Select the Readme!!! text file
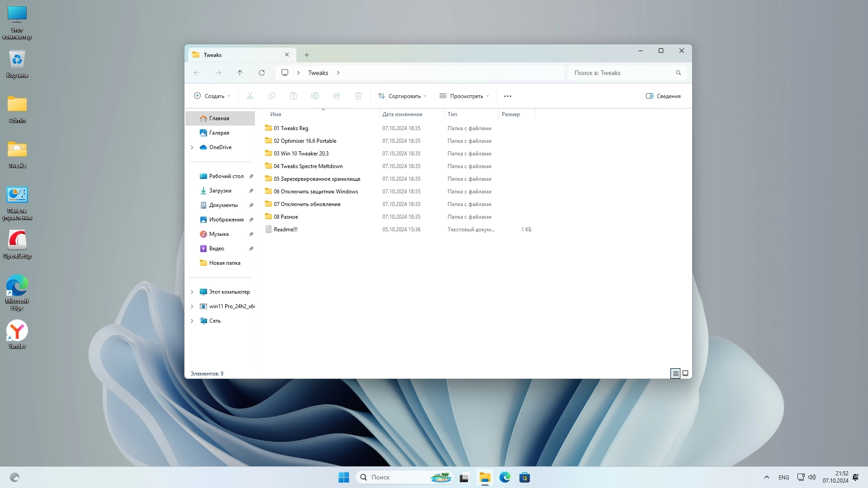Viewport: 868px width, 488px height. click(x=285, y=230)
